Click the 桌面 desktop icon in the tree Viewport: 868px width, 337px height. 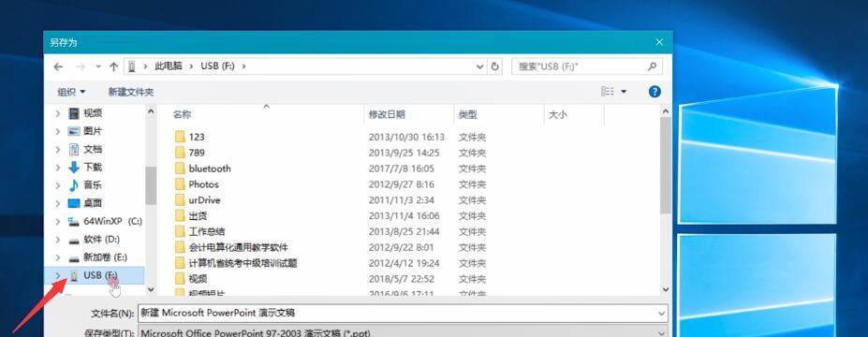click(74, 203)
